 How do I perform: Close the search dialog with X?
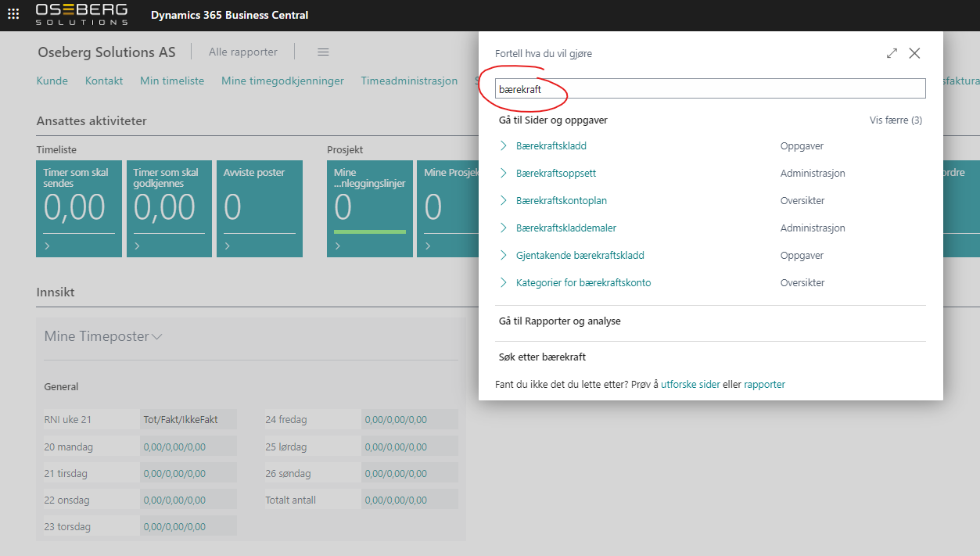tap(914, 53)
